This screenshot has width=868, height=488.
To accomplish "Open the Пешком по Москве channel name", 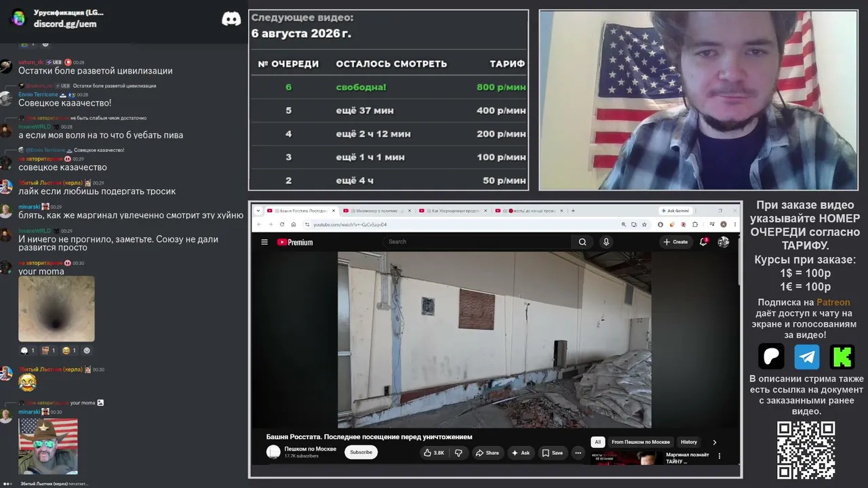I will 310,449.
